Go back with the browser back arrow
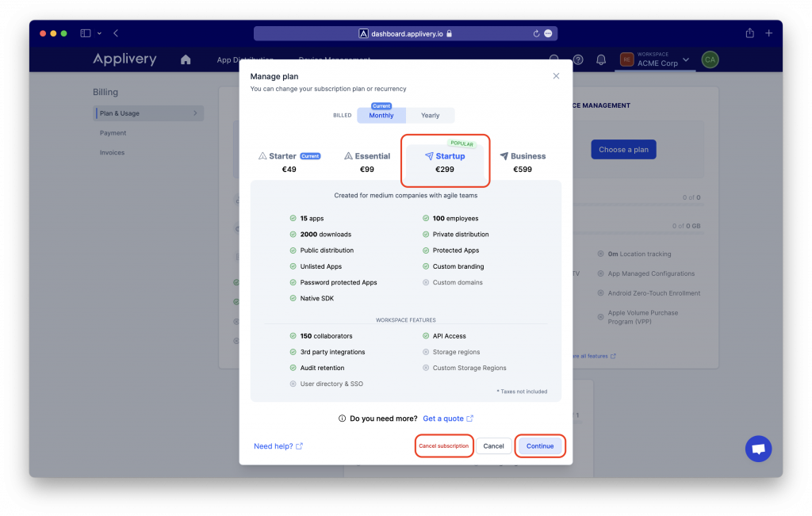The height and width of the screenshot is (516, 812). click(116, 33)
